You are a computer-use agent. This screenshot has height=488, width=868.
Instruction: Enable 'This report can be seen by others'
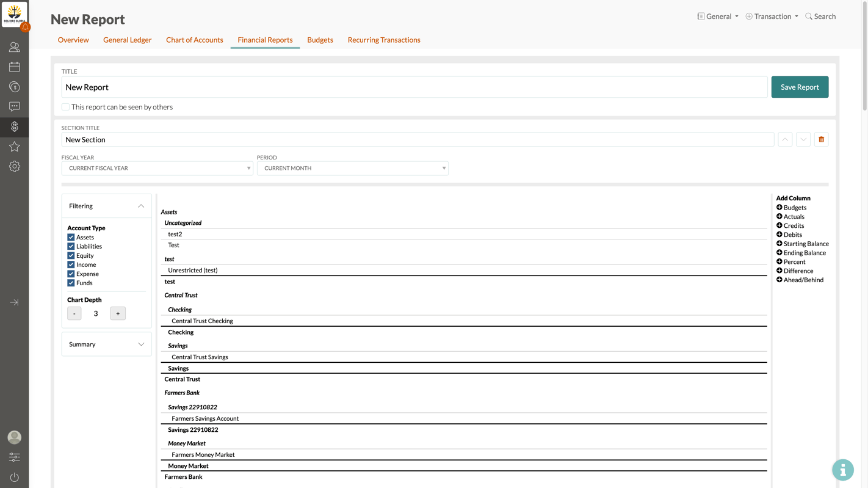coord(65,107)
